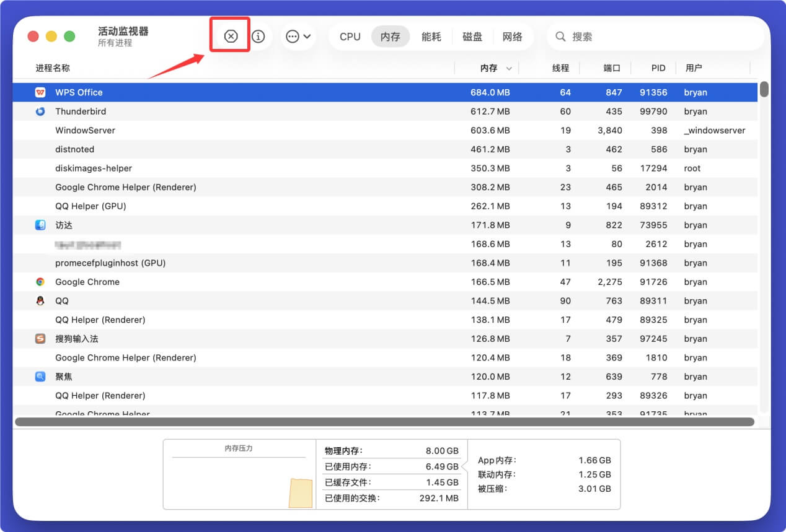This screenshot has height=532, width=786.
Task: Click the 搜狗输入法 icon
Action: point(40,339)
